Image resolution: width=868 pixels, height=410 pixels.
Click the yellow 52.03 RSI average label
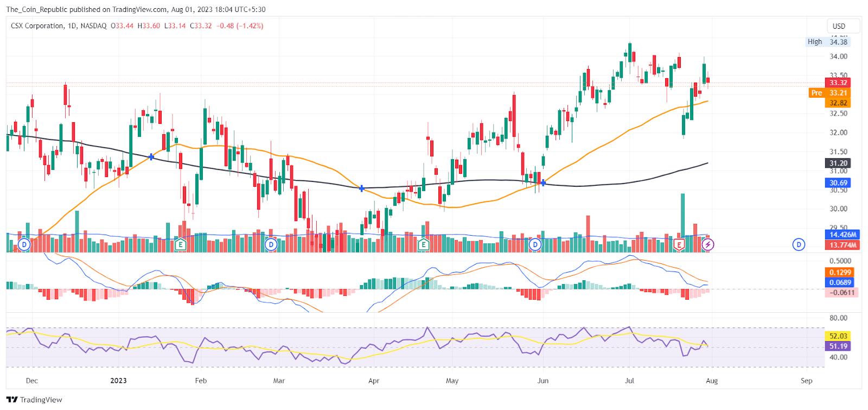click(x=838, y=336)
